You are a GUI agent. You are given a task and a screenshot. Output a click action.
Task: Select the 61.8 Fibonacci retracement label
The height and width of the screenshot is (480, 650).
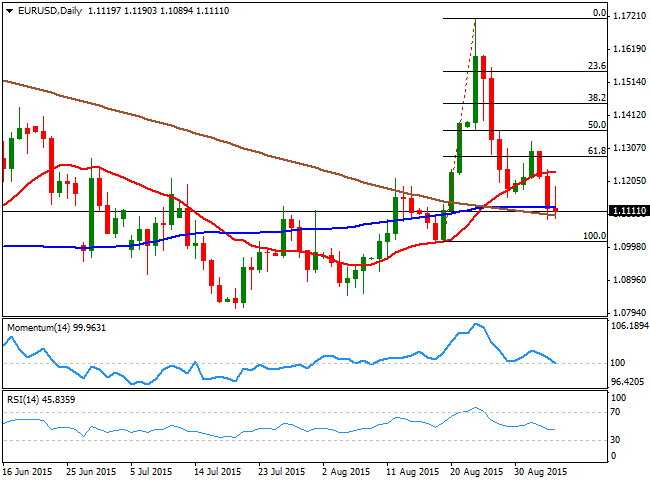597,150
